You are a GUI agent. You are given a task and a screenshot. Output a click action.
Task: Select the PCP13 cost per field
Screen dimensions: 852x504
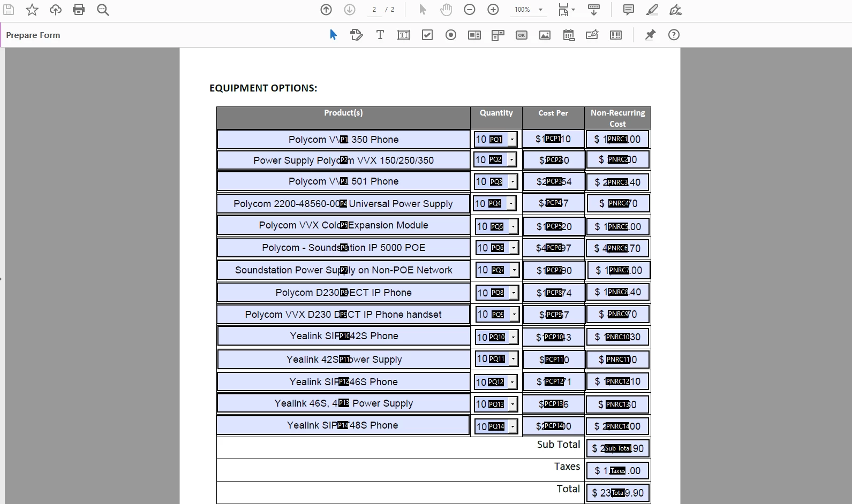(554, 404)
